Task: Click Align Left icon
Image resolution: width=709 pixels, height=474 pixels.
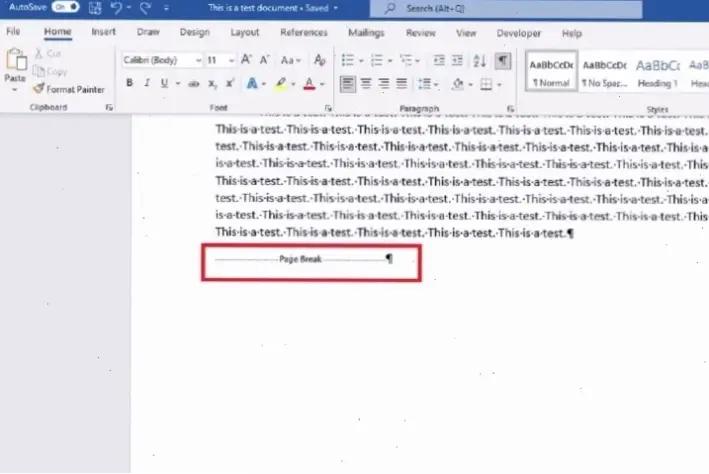Action: [348, 84]
